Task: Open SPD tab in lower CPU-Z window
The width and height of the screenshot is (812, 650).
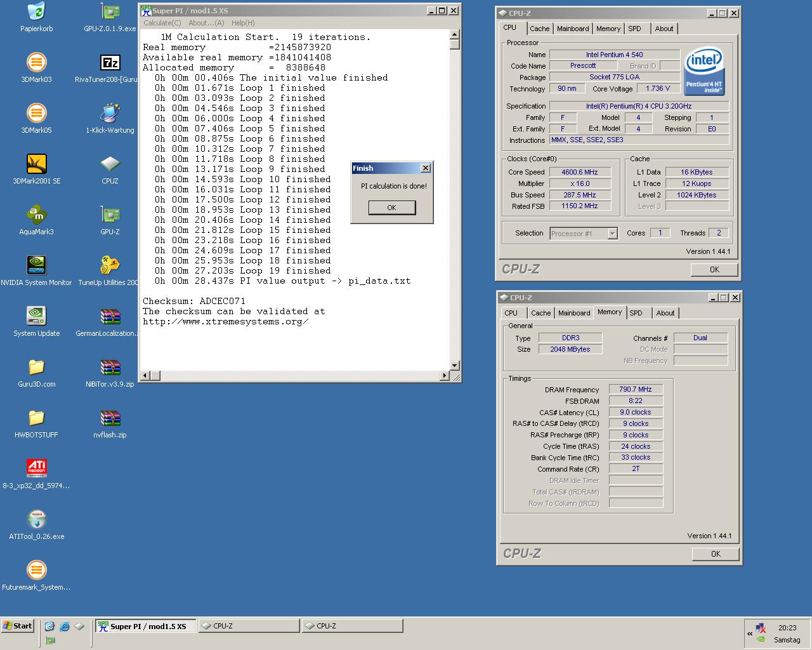Action: [x=636, y=313]
